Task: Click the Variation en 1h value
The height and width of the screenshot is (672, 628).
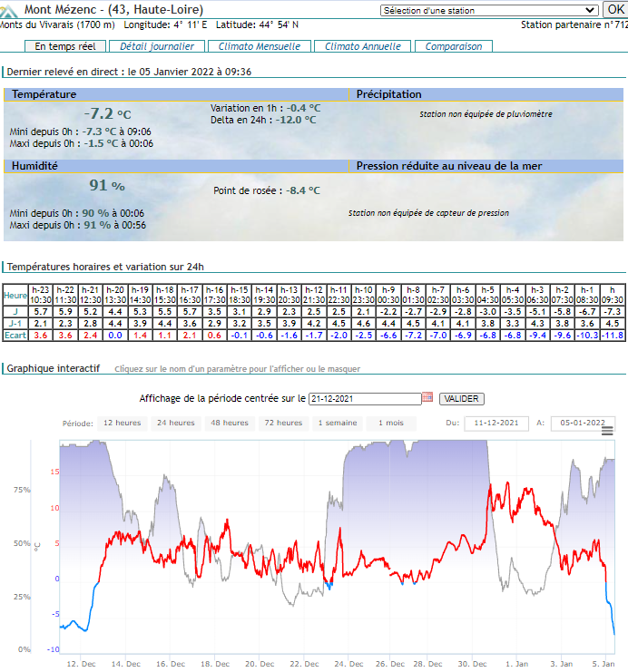Action: [303, 109]
